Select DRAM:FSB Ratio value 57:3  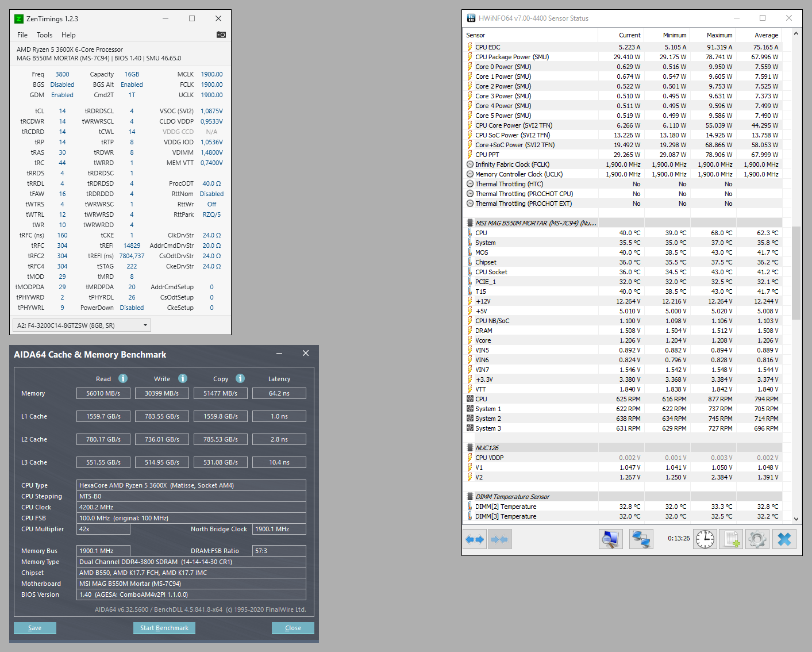pos(279,551)
